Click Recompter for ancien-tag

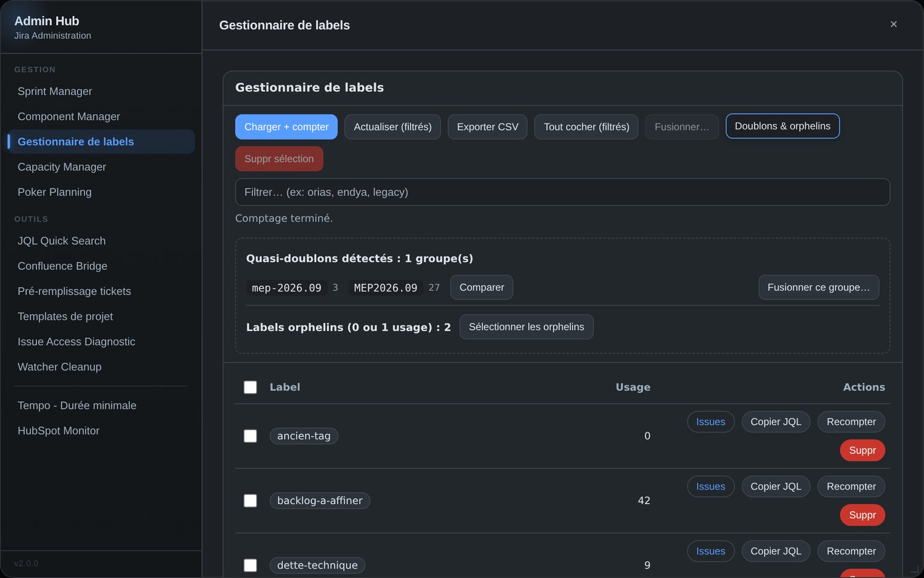pos(851,422)
